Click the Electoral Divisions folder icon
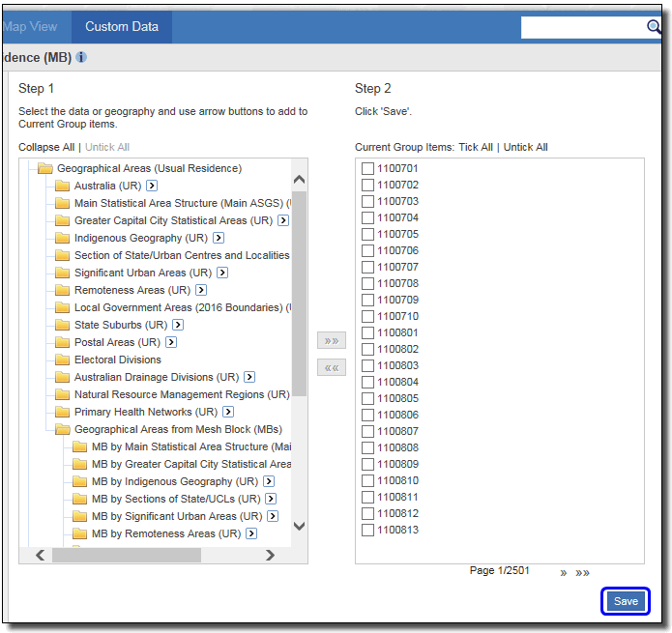This screenshot has width=672, height=633. (x=63, y=360)
